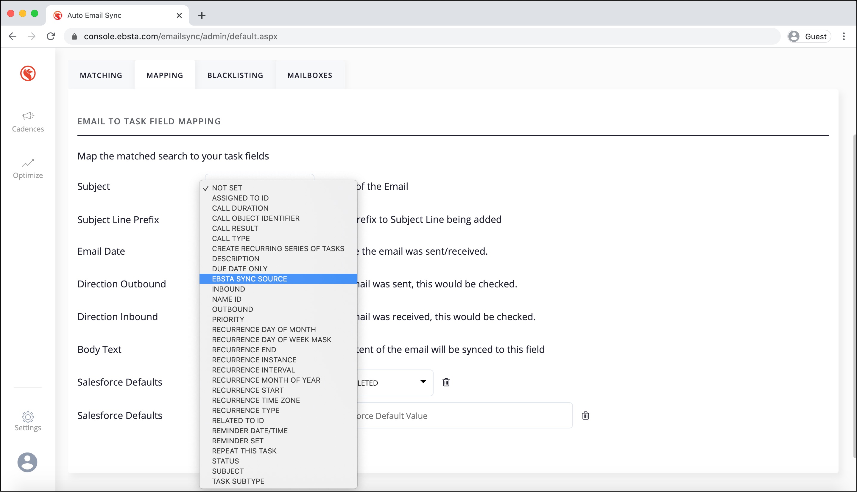Select the checked NOT SET option

click(x=227, y=188)
